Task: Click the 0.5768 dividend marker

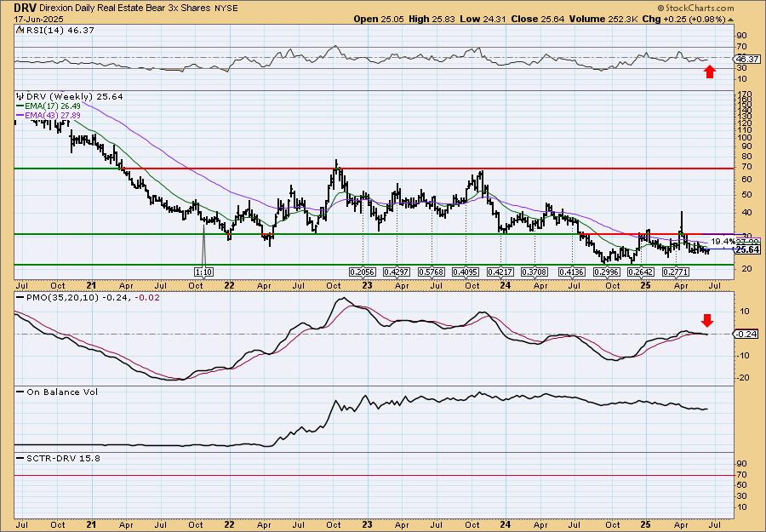Action: 432,272
